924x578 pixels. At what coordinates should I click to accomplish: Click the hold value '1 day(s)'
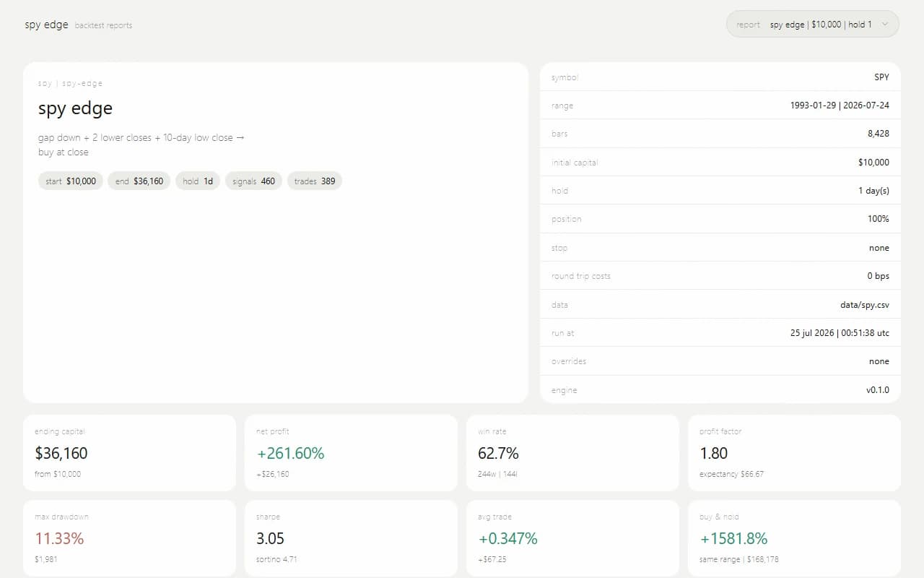(x=872, y=191)
